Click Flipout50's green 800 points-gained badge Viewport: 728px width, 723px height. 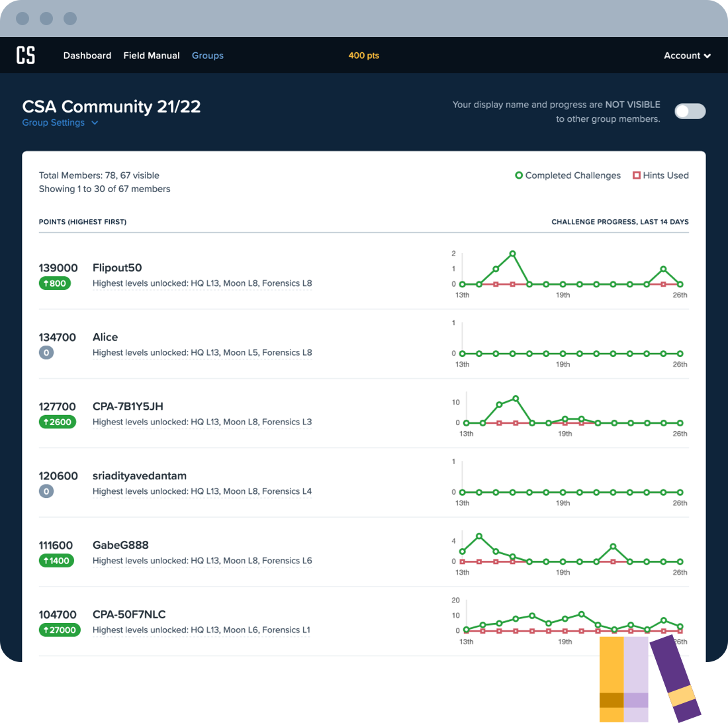(x=55, y=283)
